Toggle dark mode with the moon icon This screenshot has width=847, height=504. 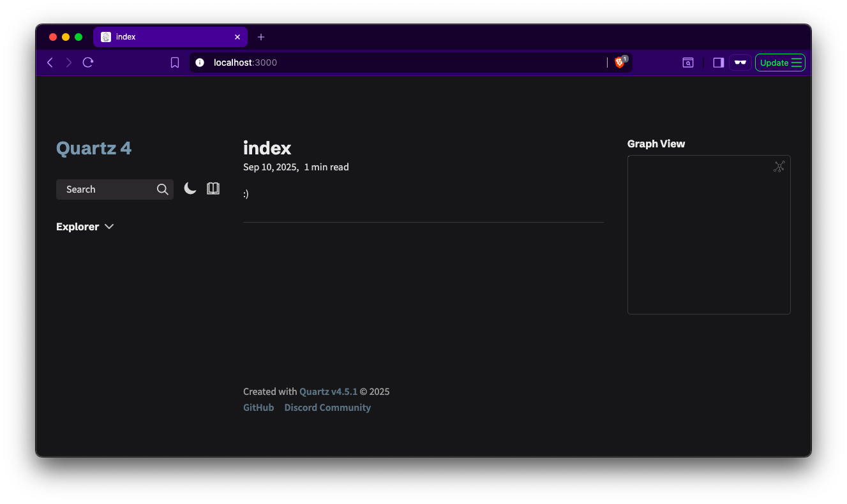190,188
